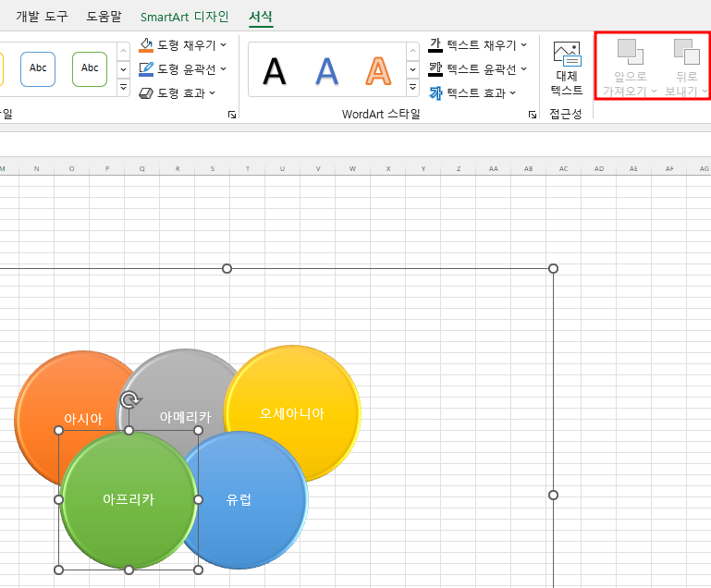Click the 도형 채우기 paint bucket icon
711x588 pixels.
click(x=146, y=45)
